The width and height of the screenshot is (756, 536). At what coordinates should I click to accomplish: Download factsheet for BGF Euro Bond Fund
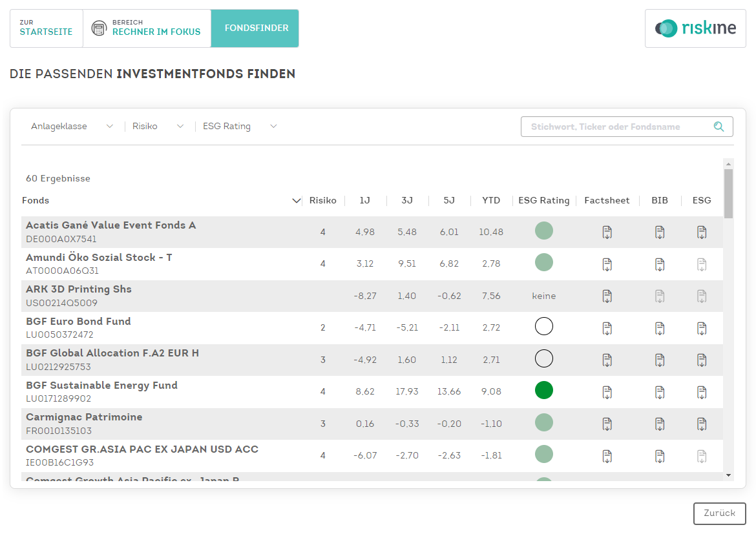pos(607,328)
